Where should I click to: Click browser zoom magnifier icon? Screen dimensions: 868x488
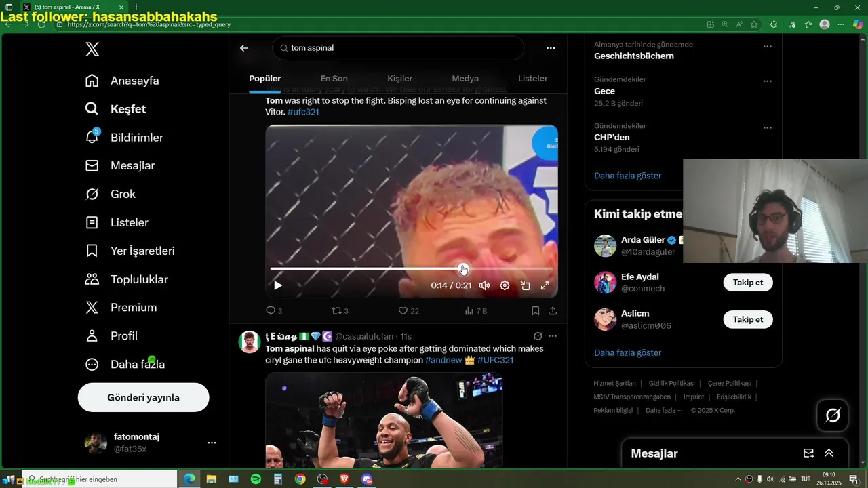[725, 24]
